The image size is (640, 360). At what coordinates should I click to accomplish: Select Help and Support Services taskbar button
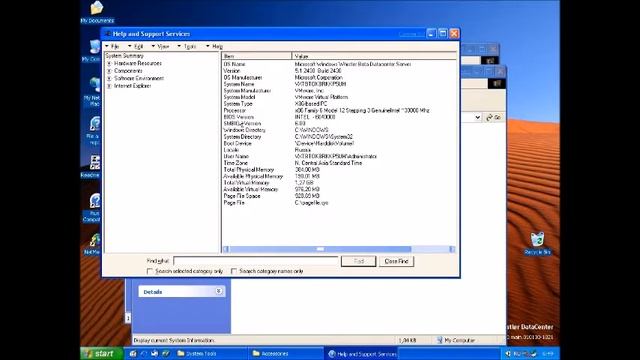pyautogui.click(x=362, y=354)
